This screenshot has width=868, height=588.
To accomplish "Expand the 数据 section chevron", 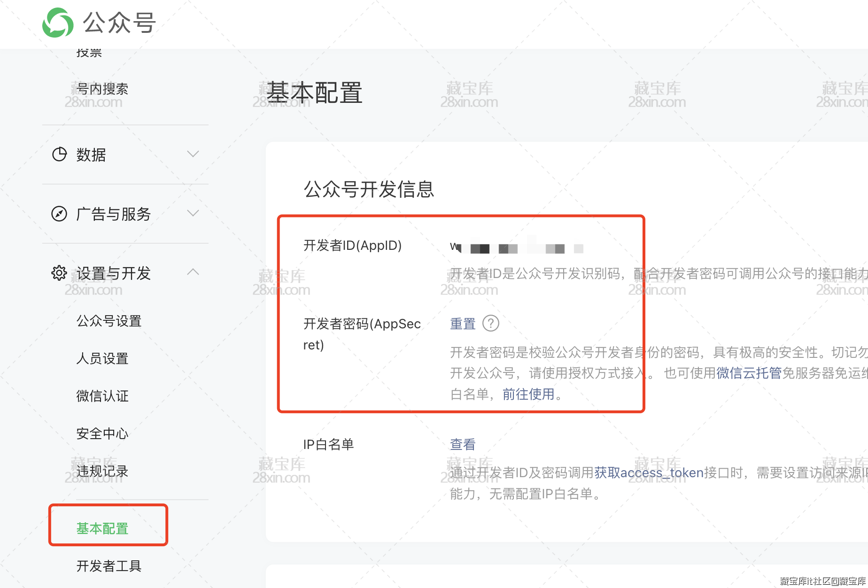I will pyautogui.click(x=193, y=154).
